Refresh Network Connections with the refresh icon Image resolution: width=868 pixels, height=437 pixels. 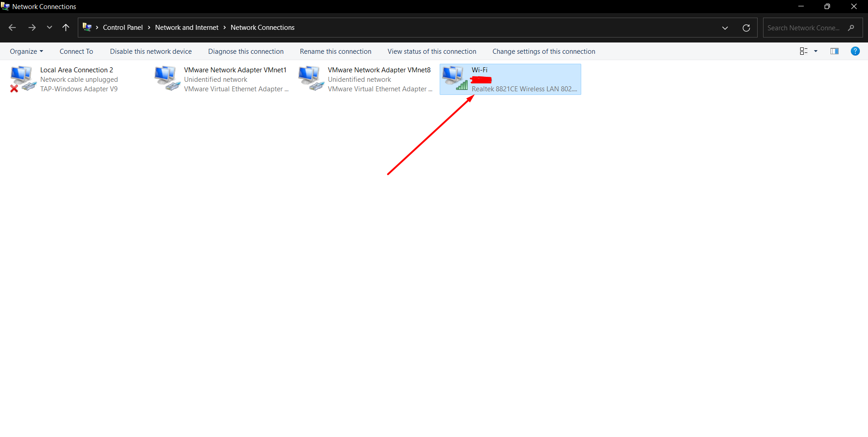(x=746, y=28)
